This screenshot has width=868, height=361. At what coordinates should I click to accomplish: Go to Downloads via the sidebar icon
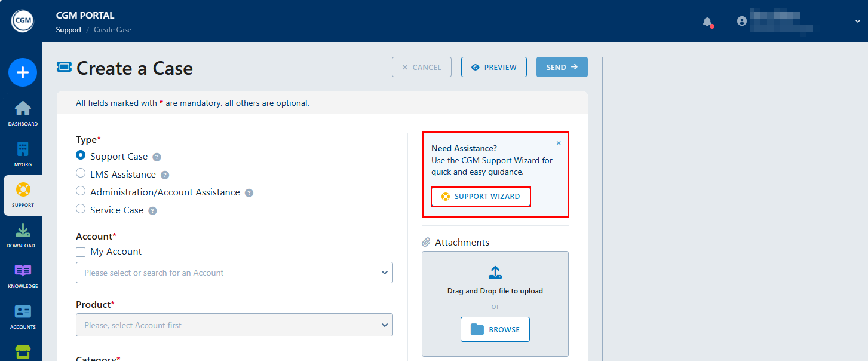22,235
